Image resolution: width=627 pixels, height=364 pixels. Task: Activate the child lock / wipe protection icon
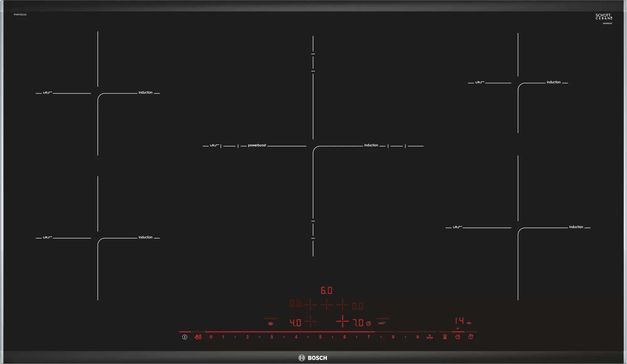point(198,337)
